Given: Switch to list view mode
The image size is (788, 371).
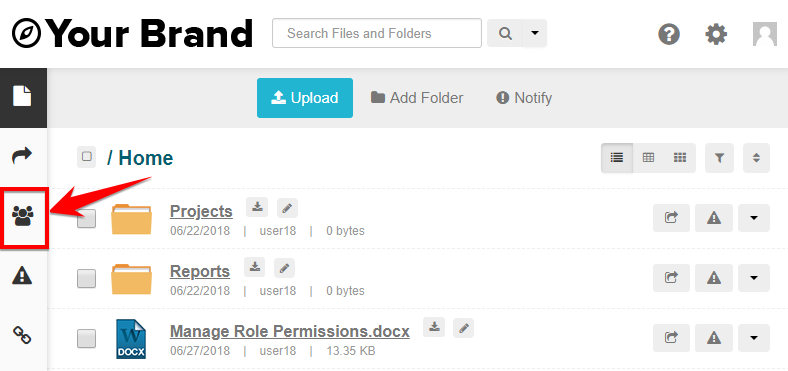Looking at the screenshot, I should tap(617, 158).
